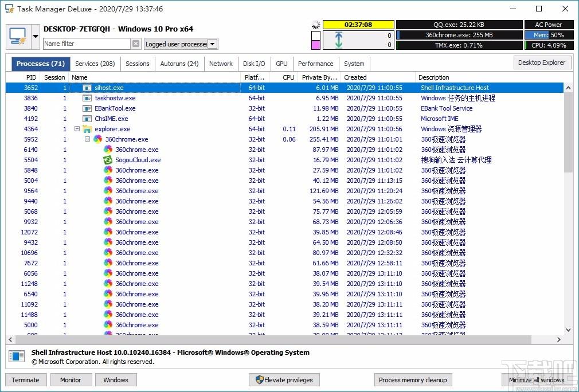Click into the Name filter field
Image resolution: width=579 pixels, height=392 pixels.
87,44
